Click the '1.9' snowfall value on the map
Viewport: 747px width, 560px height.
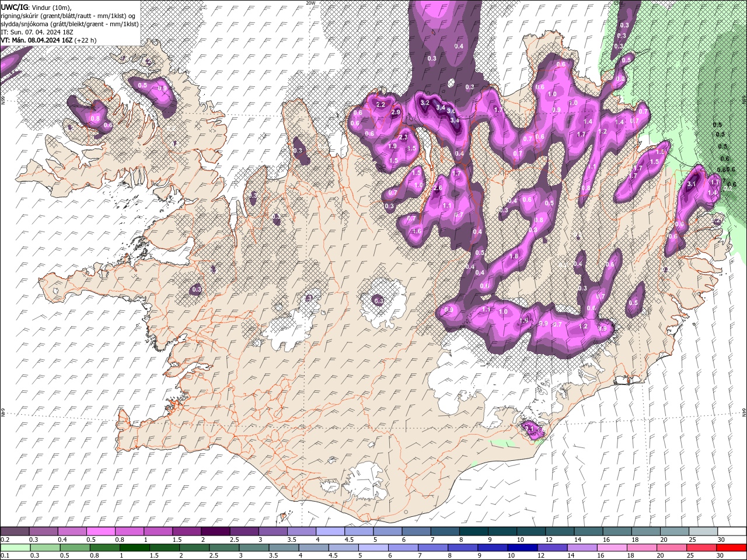(x=393, y=146)
